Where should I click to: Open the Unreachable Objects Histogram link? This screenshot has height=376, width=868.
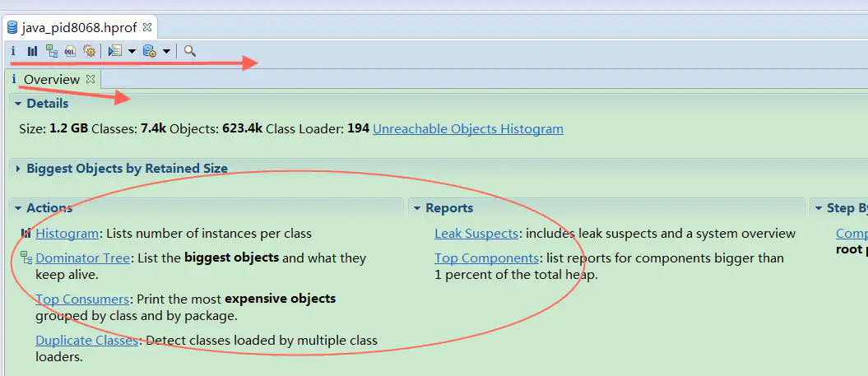click(x=468, y=129)
